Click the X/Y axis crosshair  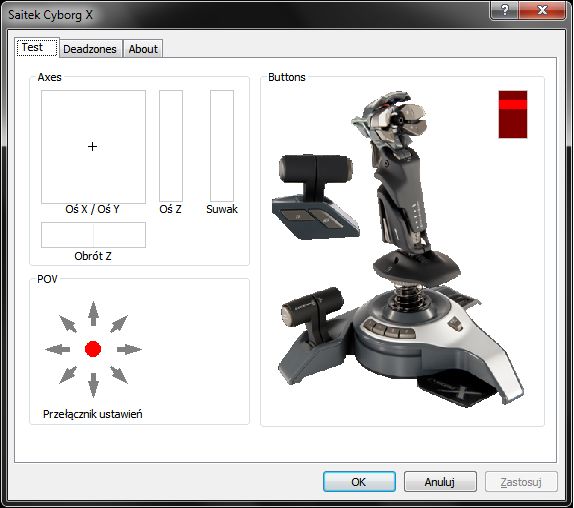point(93,146)
